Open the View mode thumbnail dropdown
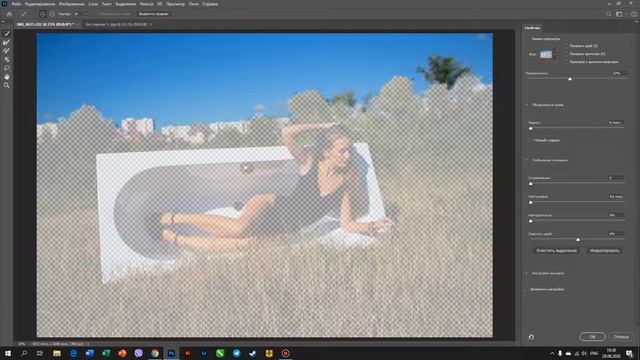The height and width of the screenshot is (360, 640). (x=547, y=54)
